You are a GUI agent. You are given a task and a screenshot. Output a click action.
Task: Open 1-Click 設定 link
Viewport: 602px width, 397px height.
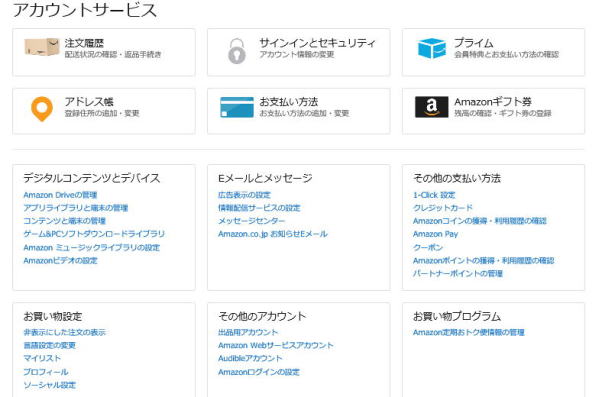[434, 195]
